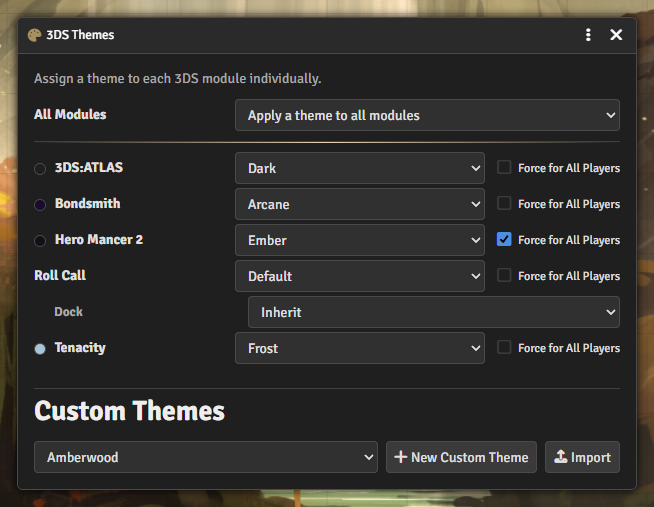Viewport: 654px width, 507px height.
Task: Enable Force for All Players for Roll Call
Action: click(x=504, y=275)
